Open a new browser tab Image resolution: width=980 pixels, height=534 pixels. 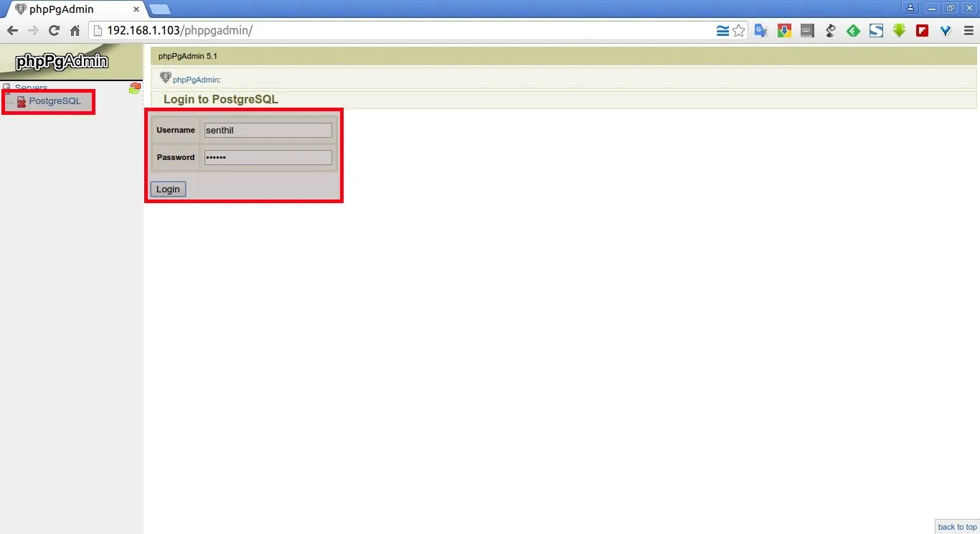pos(159,9)
